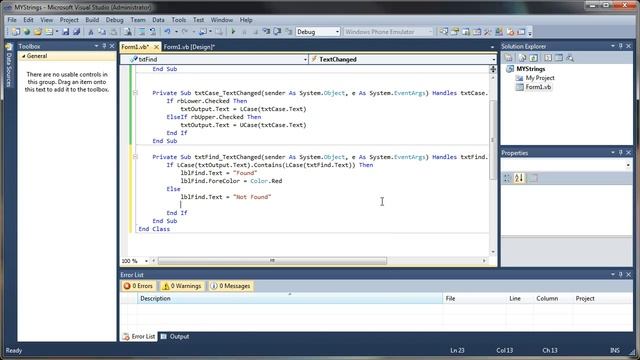Sort Error List by Description column

pos(290,298)
